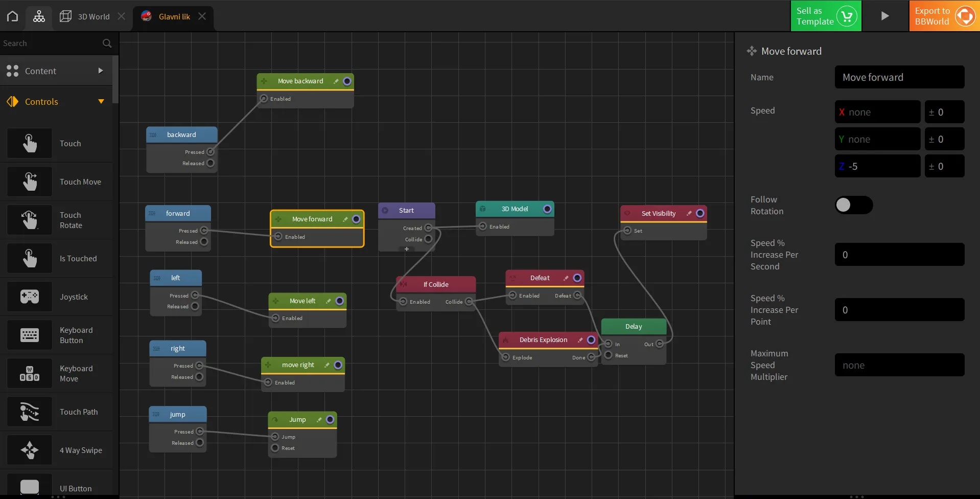Select the Joystick control icon

30,297
